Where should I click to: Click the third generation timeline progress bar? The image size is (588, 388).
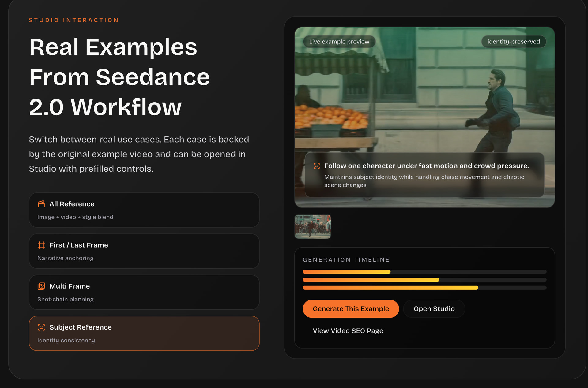coord(424,288)
